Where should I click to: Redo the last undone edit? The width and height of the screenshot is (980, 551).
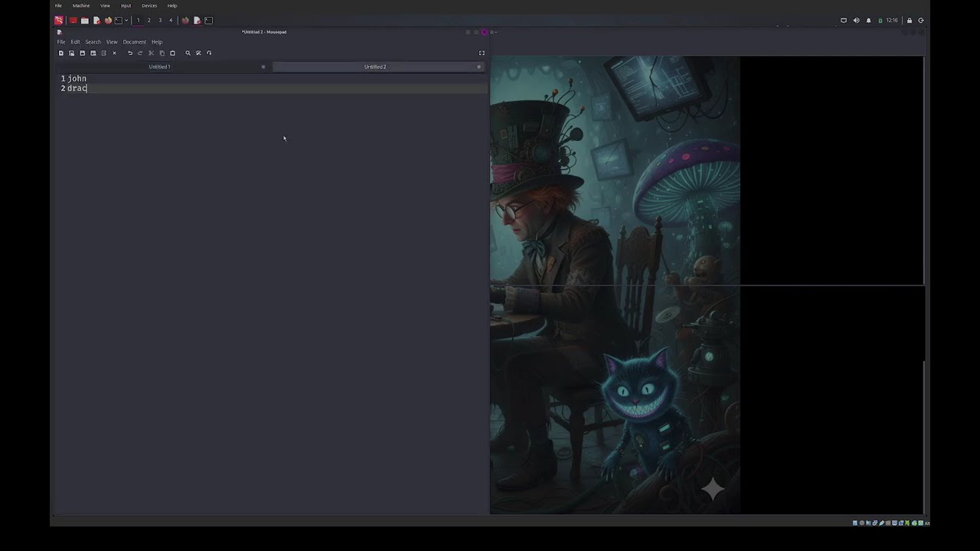click(x=140, y=53)
